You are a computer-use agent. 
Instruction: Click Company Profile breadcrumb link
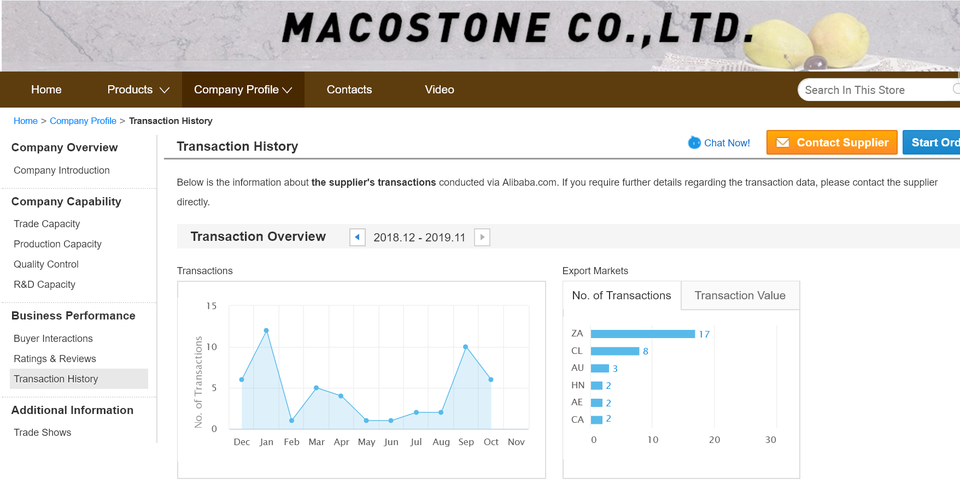(83, 121)
